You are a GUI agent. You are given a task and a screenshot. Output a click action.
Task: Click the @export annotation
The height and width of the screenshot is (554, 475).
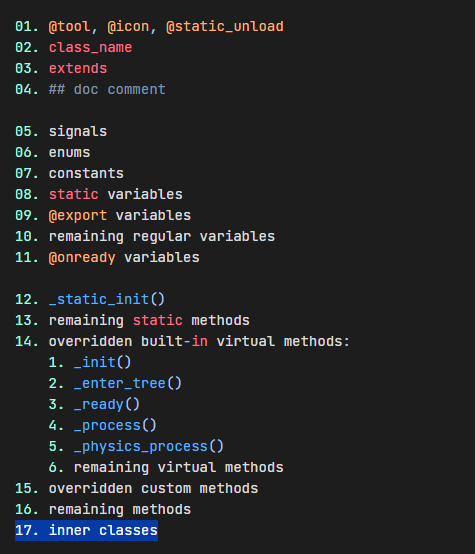(x=78, y=216)
